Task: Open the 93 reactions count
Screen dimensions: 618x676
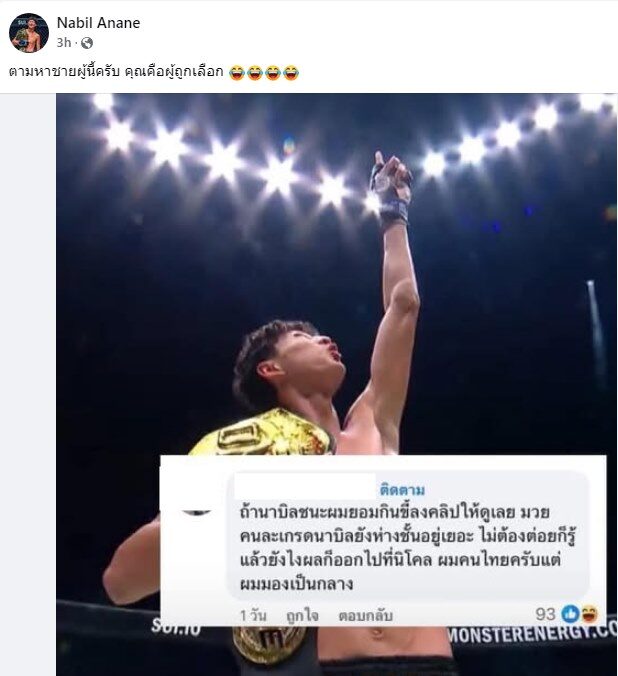Action: [x=545, y=614]
